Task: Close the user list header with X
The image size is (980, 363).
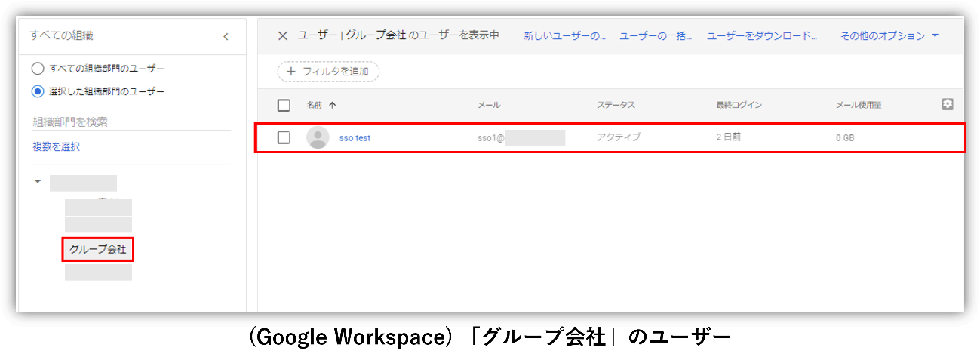Action: coord(283,36)
